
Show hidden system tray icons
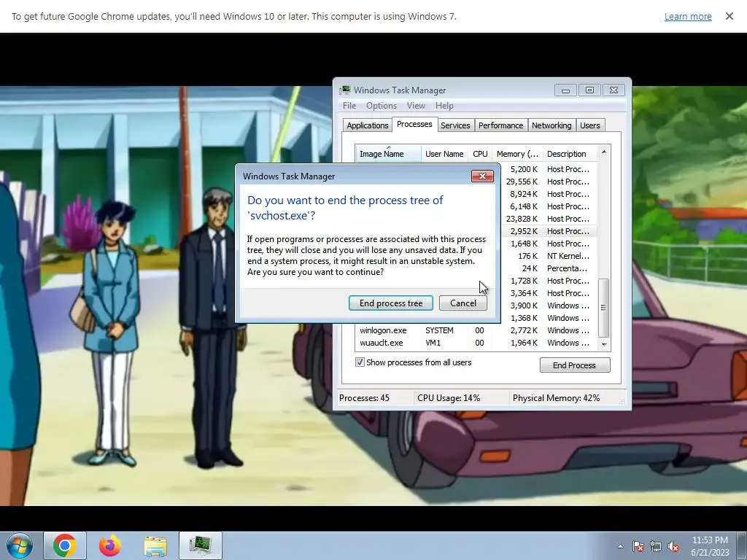click(x=620, y=546)
